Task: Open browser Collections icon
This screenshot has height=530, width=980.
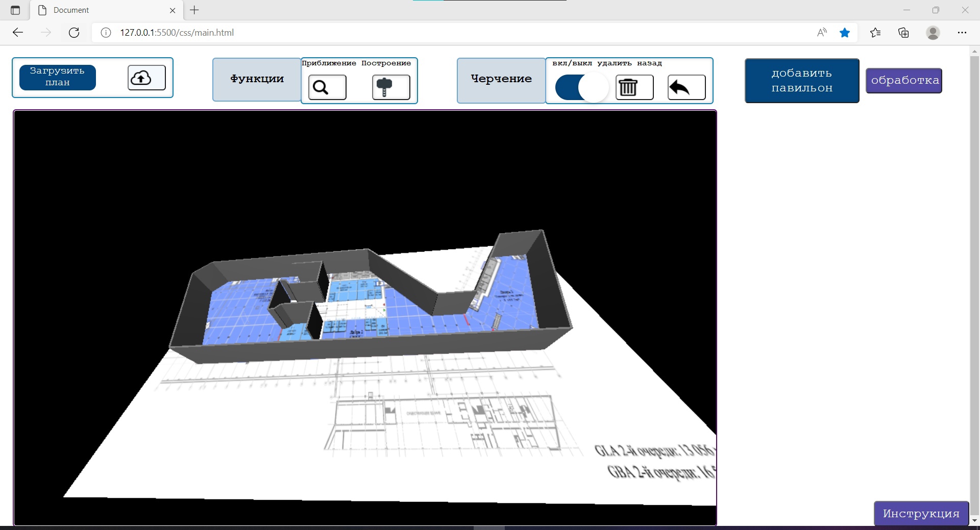Action: (x=903, y=33)
